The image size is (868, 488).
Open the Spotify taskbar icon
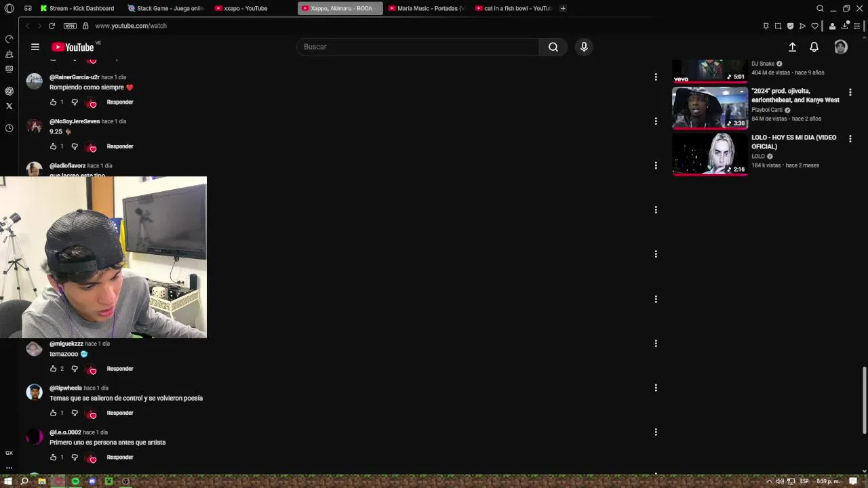[x=75, y=481]
